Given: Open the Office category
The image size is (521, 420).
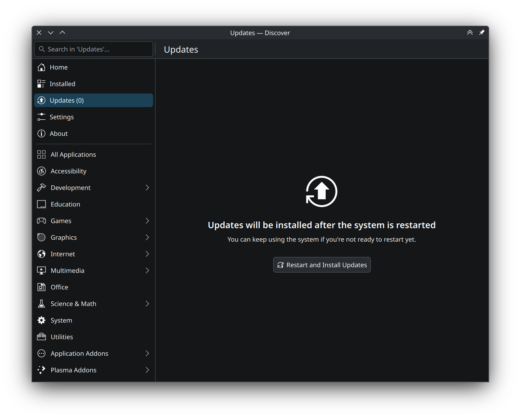Looking at the screenshot, I should pyautogui.click(x=94, y=287).
